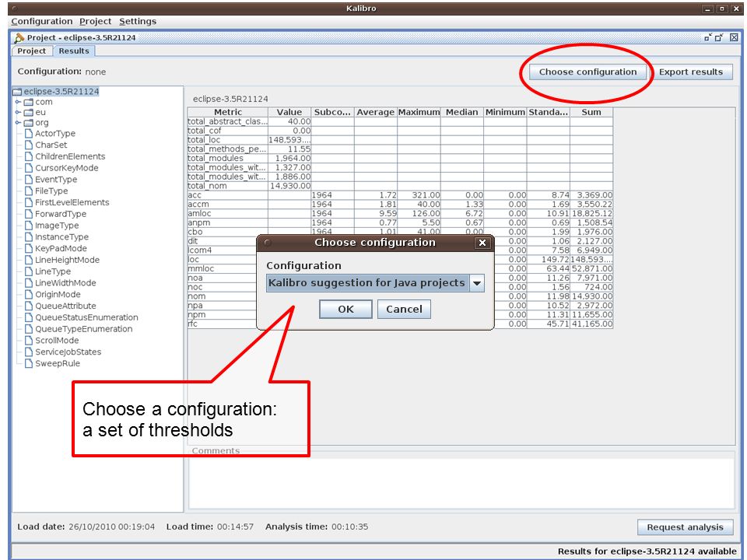Select the total_nom metric row

(400, 186)
